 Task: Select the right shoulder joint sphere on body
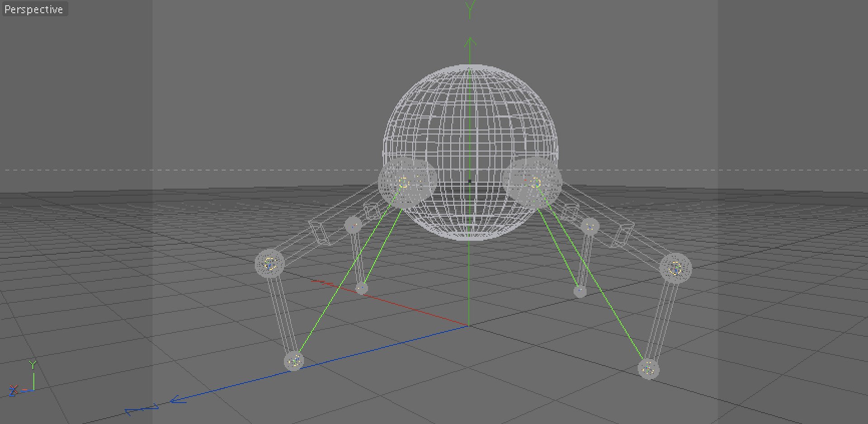tap(533, 182)
